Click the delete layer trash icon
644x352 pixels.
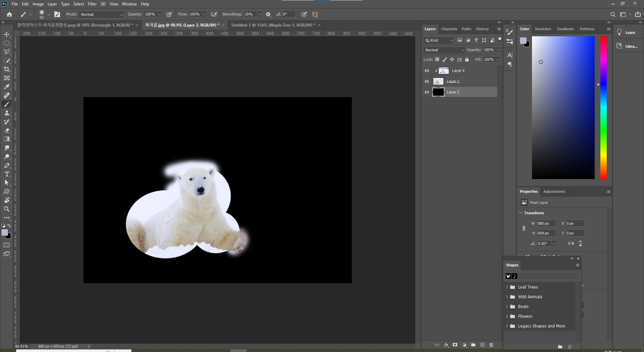491,345
